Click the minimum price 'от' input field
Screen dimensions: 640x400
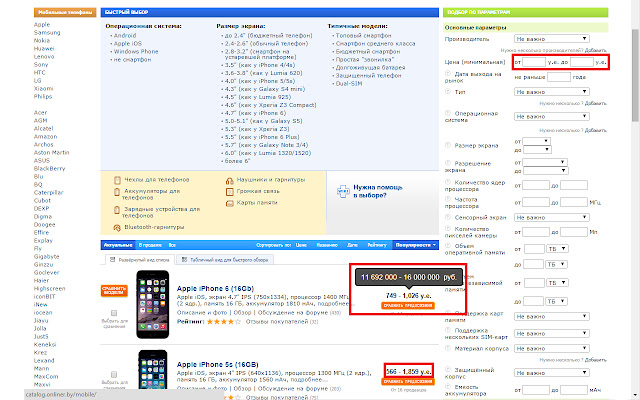point(534,62)
